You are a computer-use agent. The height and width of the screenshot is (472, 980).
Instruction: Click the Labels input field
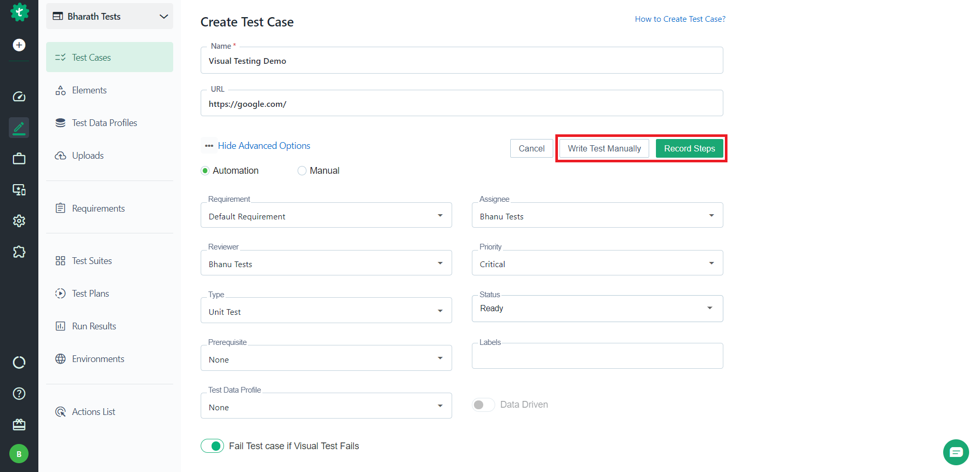pos(597,356)
